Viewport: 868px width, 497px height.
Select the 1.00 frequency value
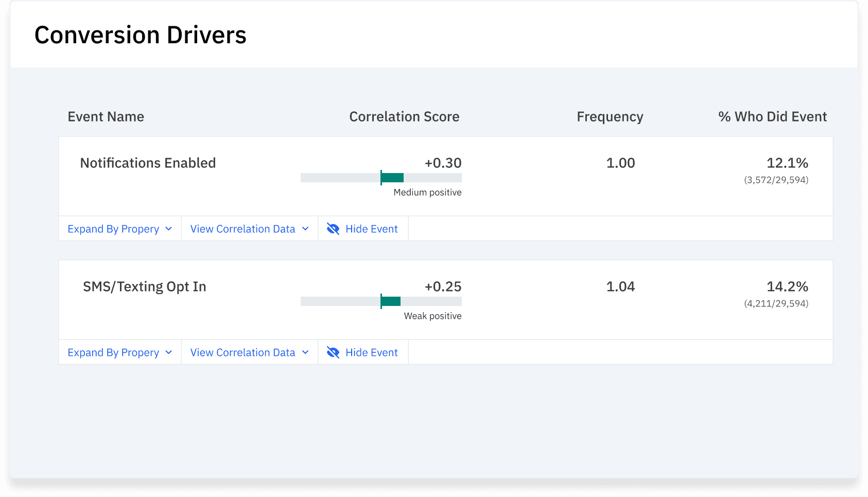point(620,163)
